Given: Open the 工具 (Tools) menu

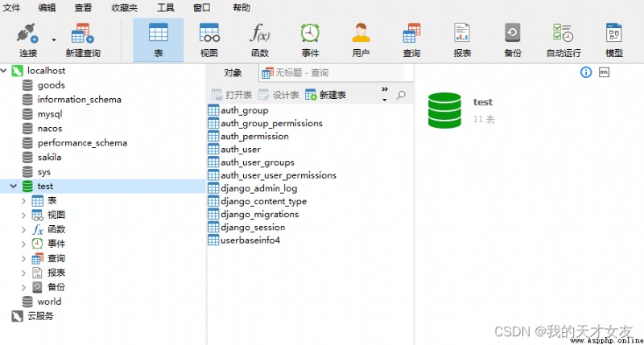Looking at the screenshot, I should 166,7.
